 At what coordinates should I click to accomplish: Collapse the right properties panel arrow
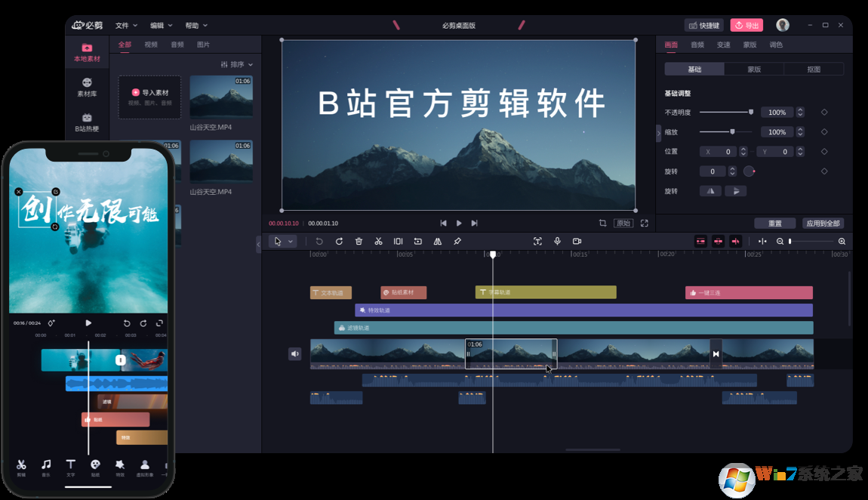[659, 133]
